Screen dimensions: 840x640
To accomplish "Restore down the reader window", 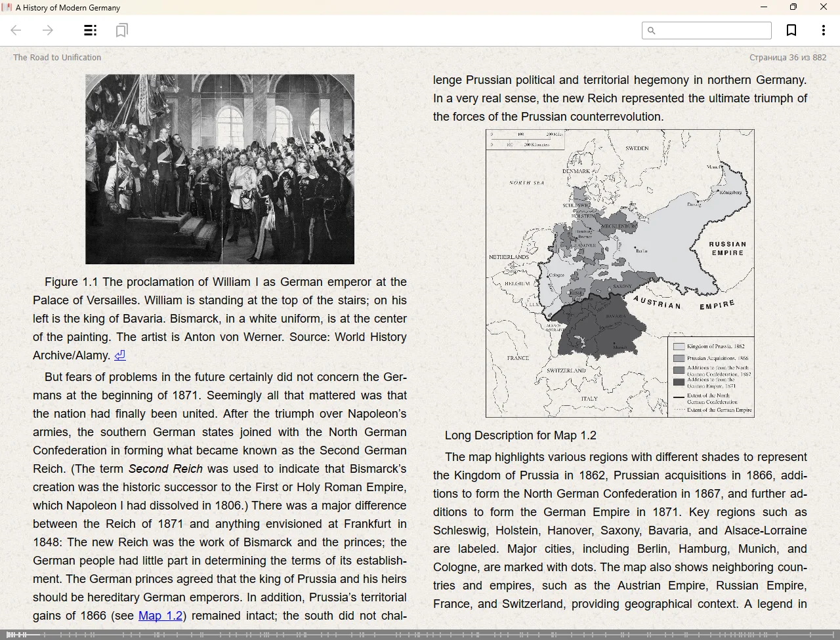I will [793, 7].
